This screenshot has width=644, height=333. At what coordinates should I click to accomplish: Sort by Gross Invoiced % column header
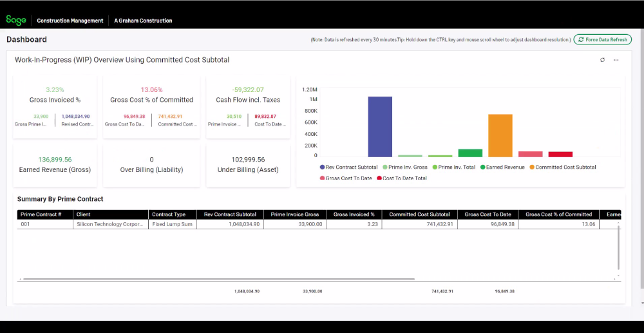[x=354, y=214]
